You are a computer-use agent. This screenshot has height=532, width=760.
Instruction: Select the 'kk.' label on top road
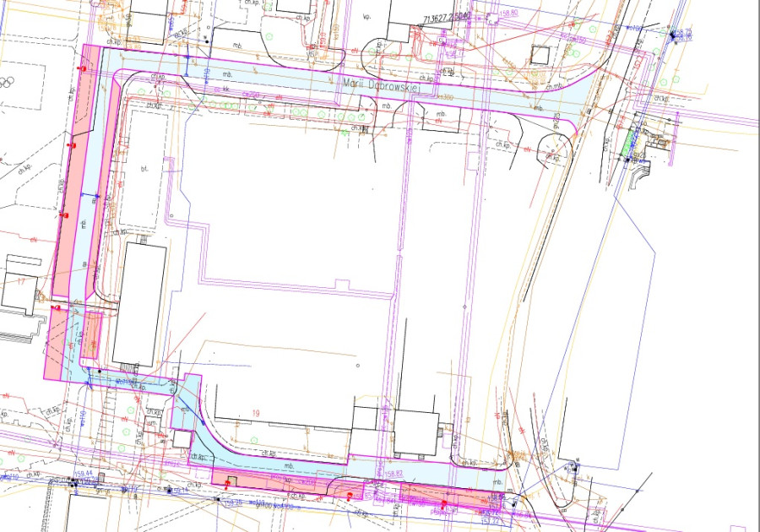226,88
